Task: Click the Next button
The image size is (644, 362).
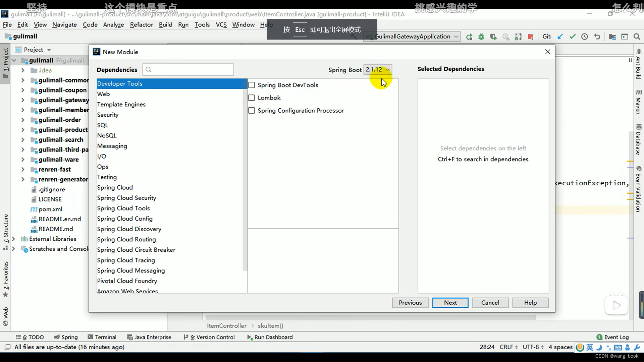Action: click(450, 303)
